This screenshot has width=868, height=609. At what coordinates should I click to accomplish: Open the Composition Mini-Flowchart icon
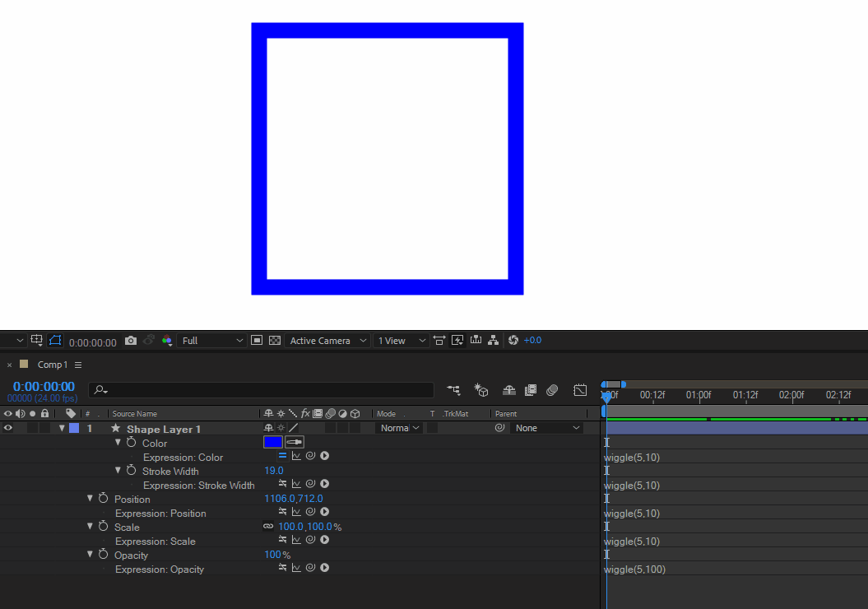454,390
